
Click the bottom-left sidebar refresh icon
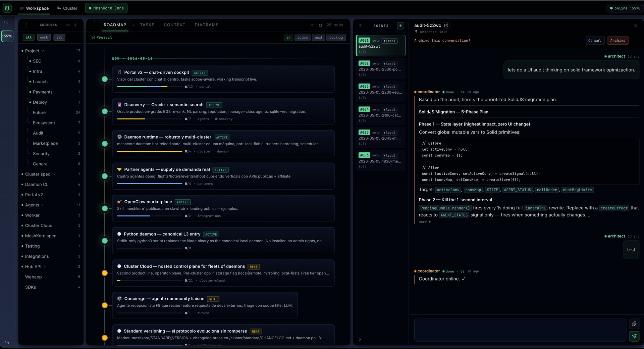pos(7,343)
